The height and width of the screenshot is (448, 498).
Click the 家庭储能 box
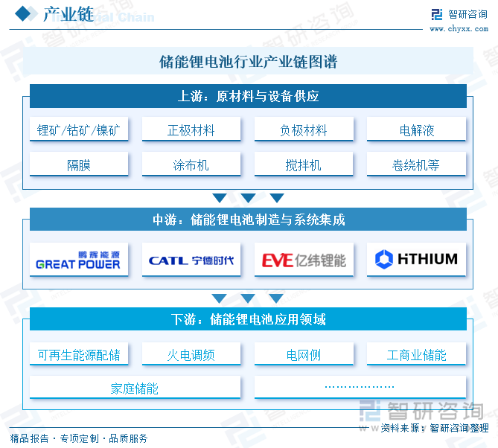135,388
